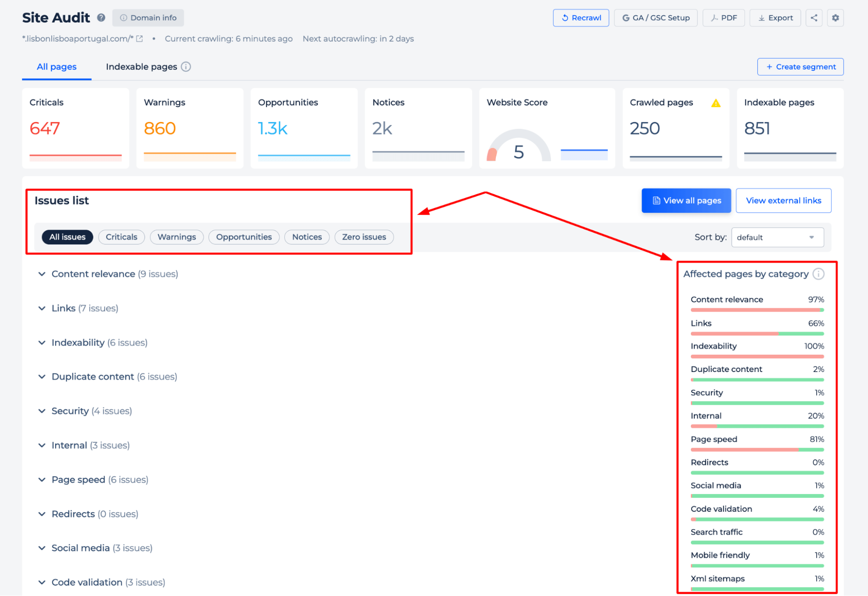Expand the Links issues group
This screenshot has width=868, height=596.
point(78,308)
